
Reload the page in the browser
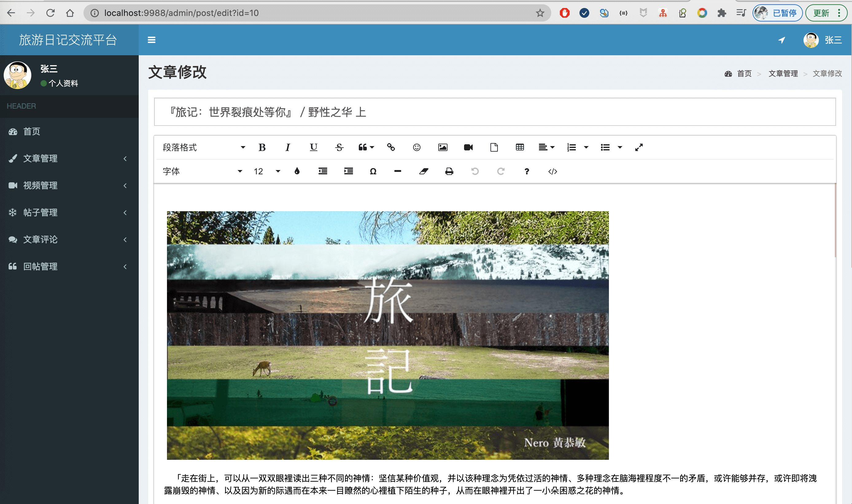pyautogui.click(x=50, y=13)
